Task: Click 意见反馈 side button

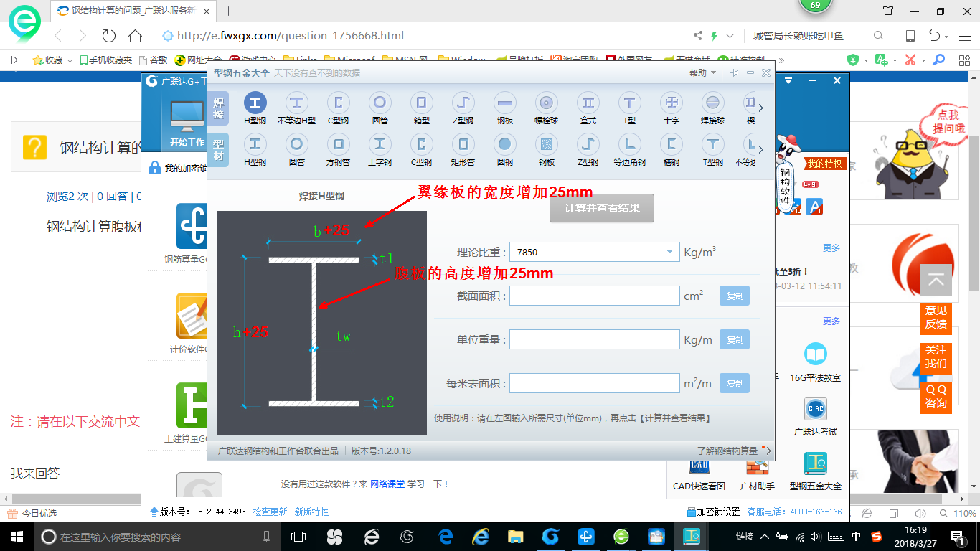Action: [x=936, y=317]
